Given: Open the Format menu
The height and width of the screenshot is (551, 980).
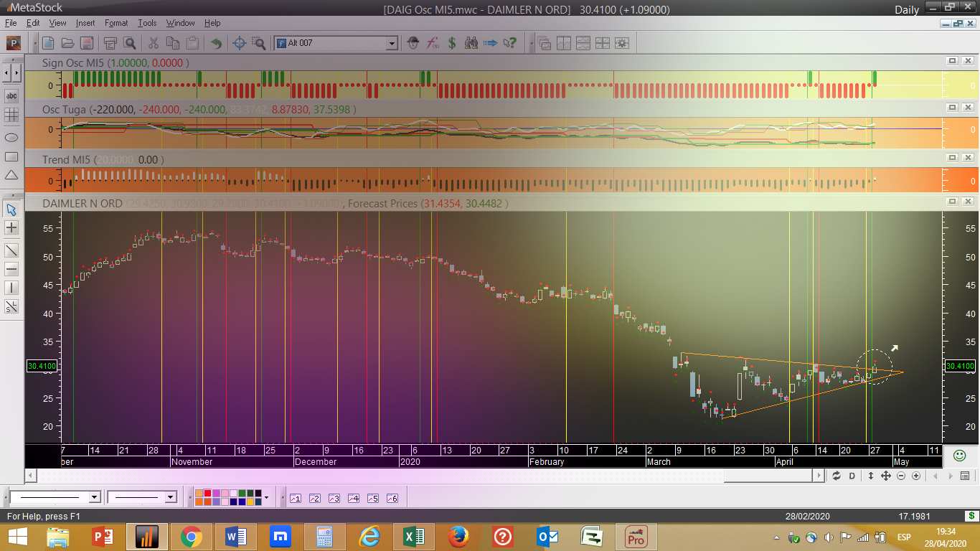Looking at the screenshot, I should click(x=116, y=23).
